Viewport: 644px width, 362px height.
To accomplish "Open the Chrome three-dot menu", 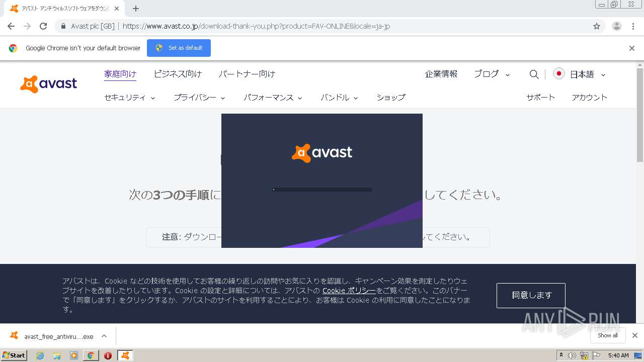I will point(633,26).
